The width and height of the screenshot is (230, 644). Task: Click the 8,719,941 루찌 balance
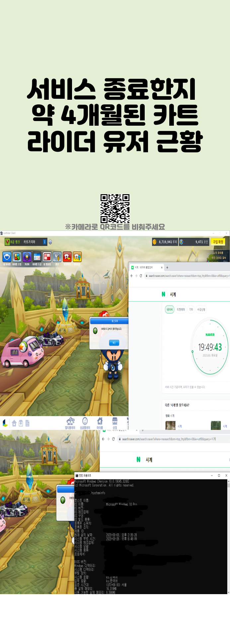[168, 242]
